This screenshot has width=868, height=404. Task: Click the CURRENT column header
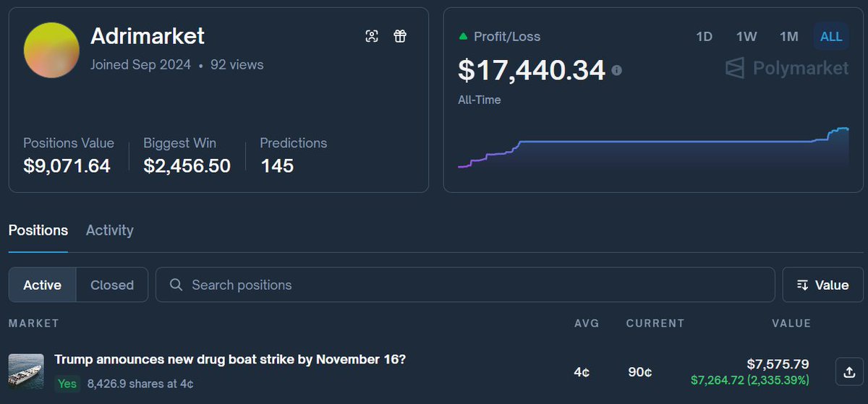(655, 323)
